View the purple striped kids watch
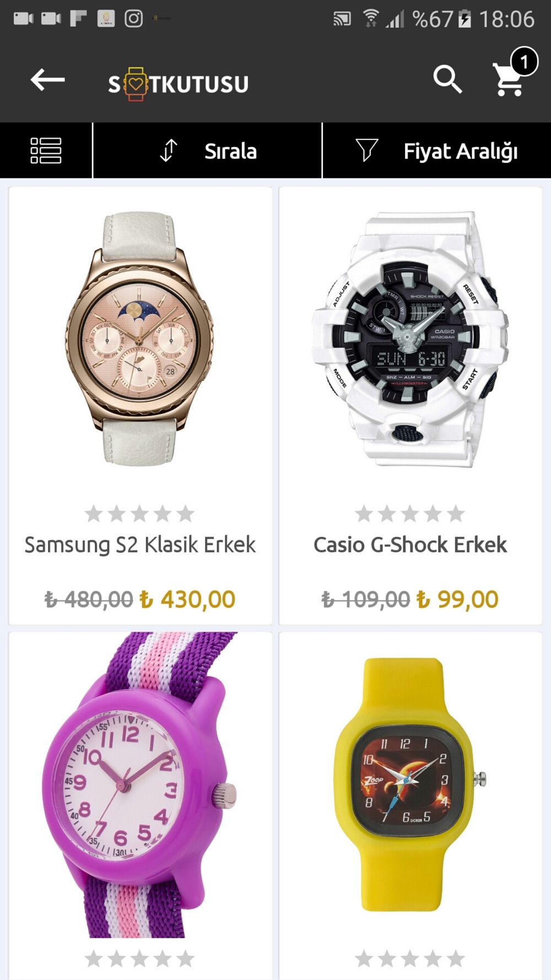 (139, 785)
